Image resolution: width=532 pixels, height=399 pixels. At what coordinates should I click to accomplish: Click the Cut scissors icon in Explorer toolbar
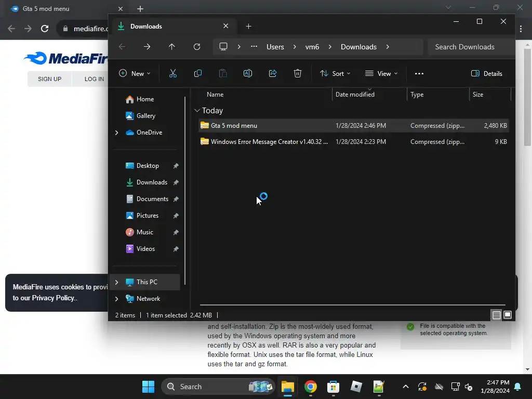pyautogui.click(x=172, y=73)
